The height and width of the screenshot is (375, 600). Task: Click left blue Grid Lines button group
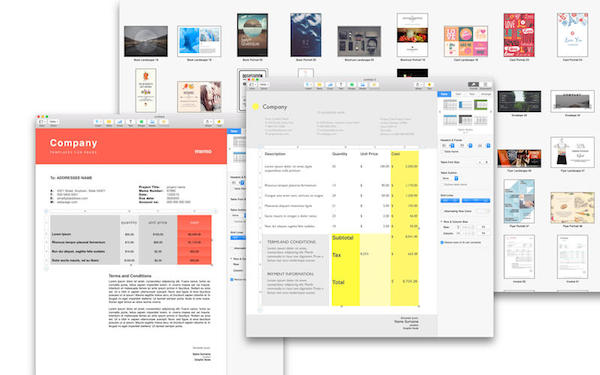[450, 201]
